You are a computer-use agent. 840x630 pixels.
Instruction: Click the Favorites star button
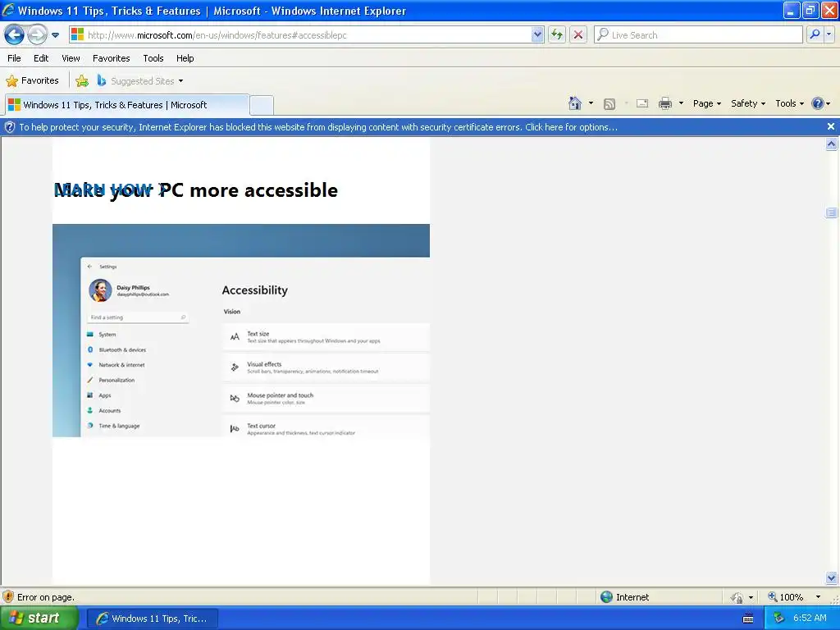(x=32, y=81)
